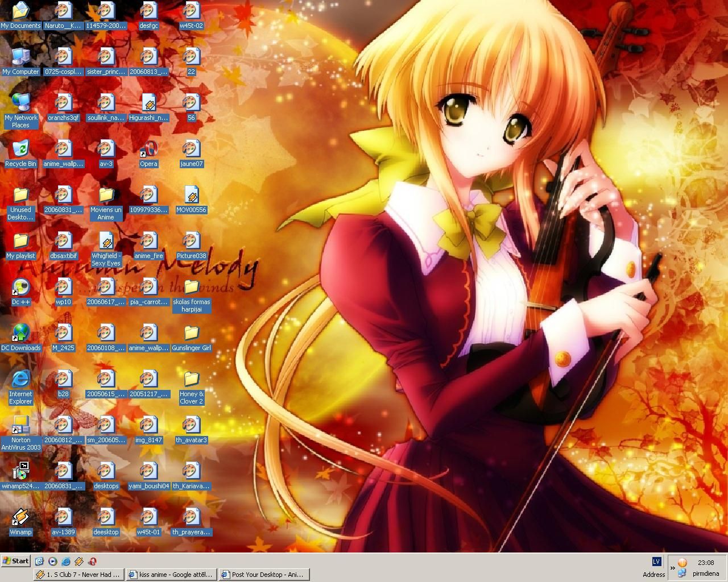728x582 pixels.
Task: Launch Windows Media Player from Quick Launch
Action: (x=52, y=561)
